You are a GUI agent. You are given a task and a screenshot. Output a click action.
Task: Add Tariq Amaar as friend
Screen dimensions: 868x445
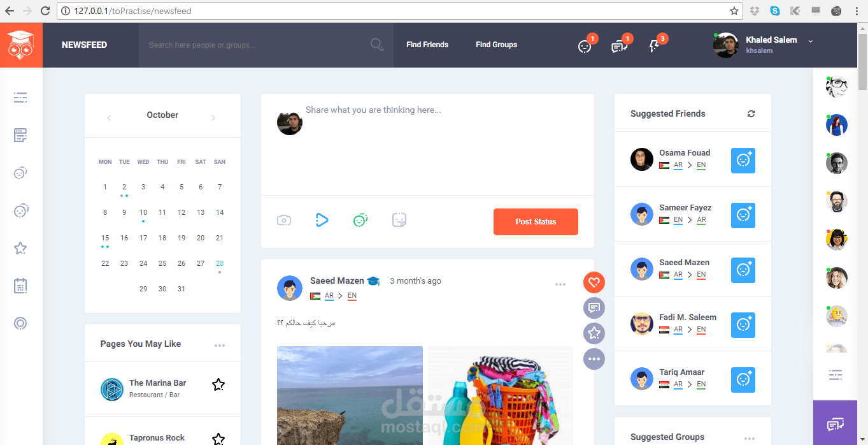(743, 380)
